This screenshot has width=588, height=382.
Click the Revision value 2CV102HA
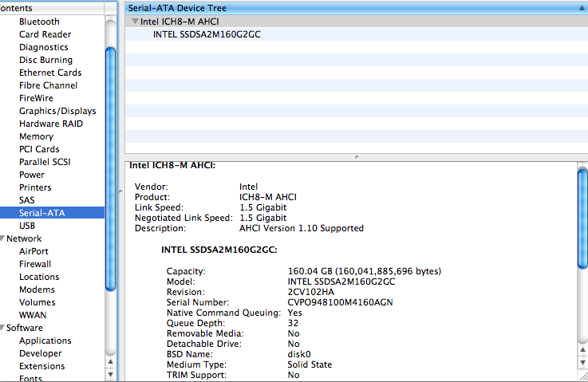[x=311, y=292]
